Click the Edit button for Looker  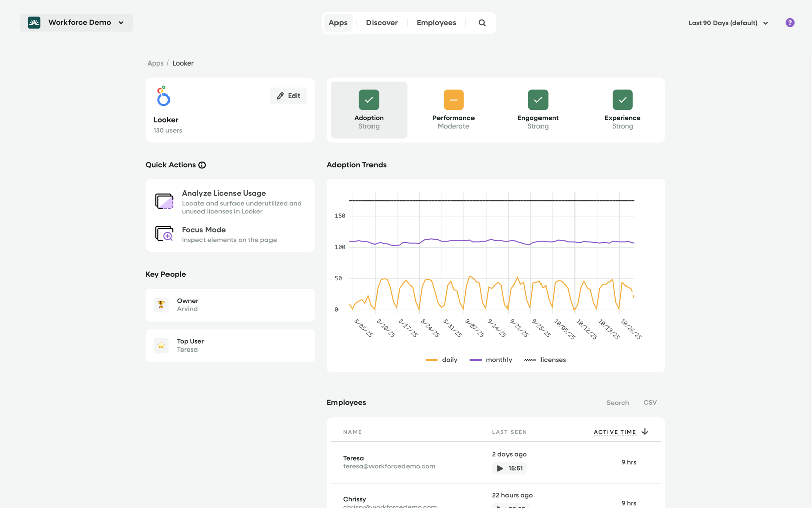click(x=288, y=96)
